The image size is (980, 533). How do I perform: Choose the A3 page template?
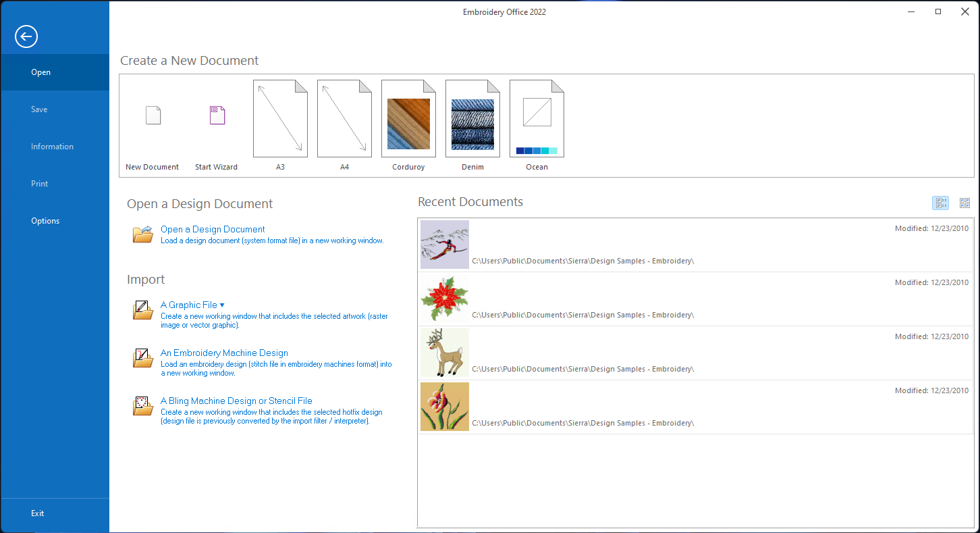(x=280, y=118)
